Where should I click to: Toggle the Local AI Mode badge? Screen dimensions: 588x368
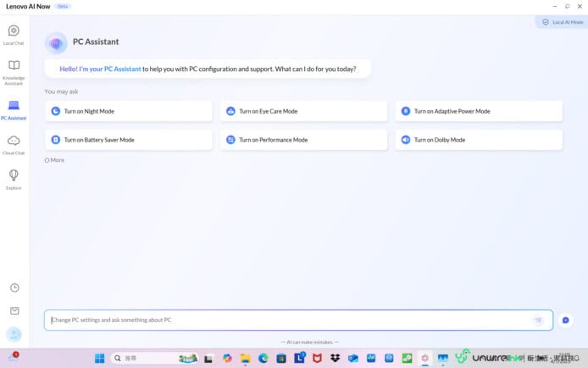[x=563, y=22]
